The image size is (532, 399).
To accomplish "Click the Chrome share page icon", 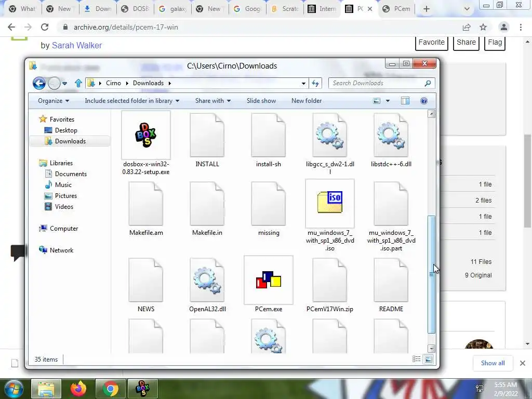I will click(467, 27).
